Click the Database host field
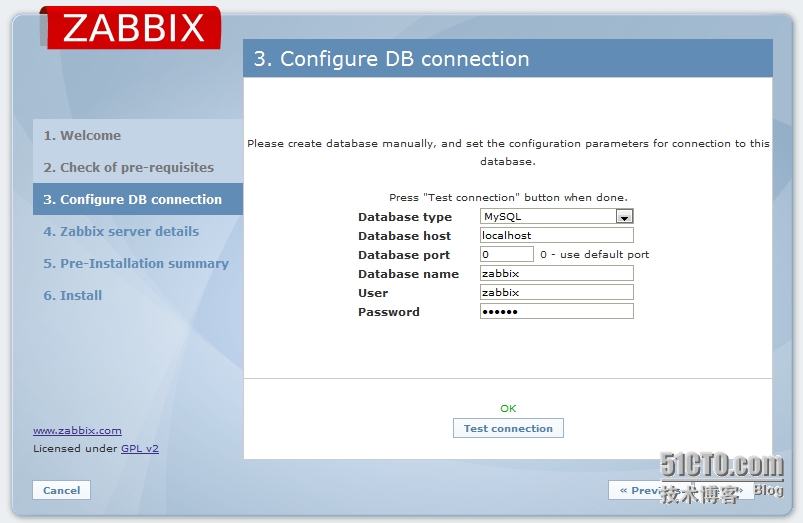The height and width of the screenshot is (523, 803). [557, 235]
